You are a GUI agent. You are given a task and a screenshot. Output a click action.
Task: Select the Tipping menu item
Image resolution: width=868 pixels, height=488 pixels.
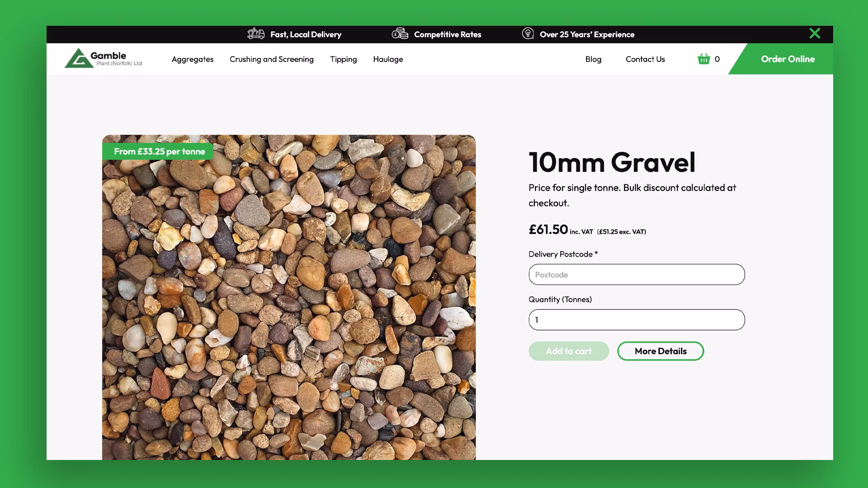[343, 59]
